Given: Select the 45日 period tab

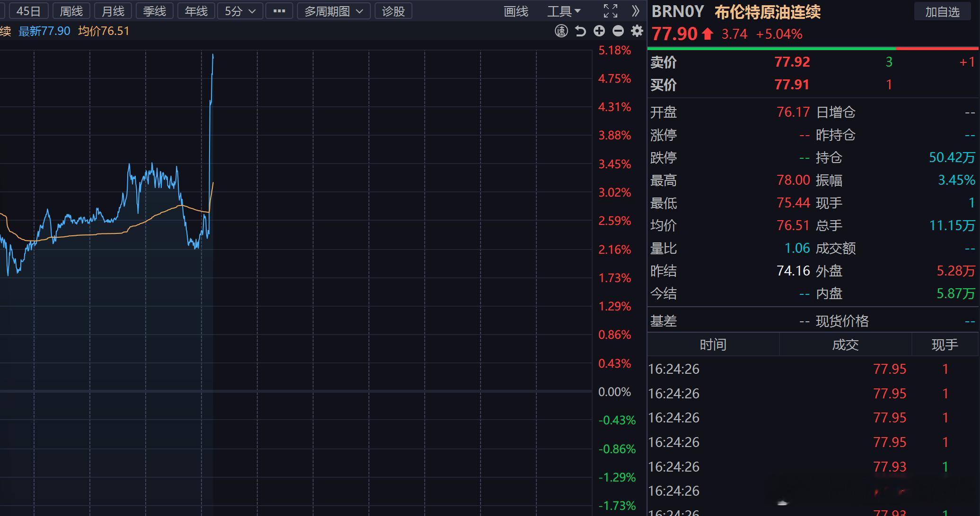Looking at the screenshot, I should tap(28, 11).
